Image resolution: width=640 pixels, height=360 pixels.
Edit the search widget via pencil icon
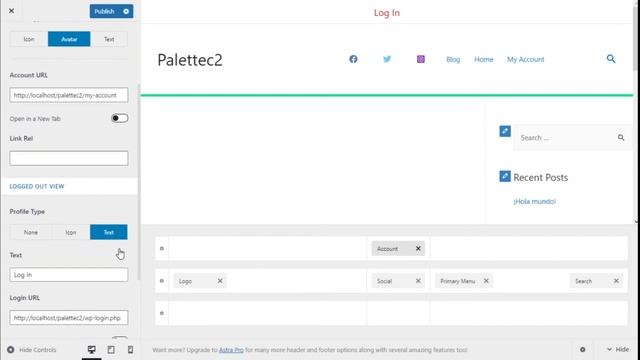505,131
